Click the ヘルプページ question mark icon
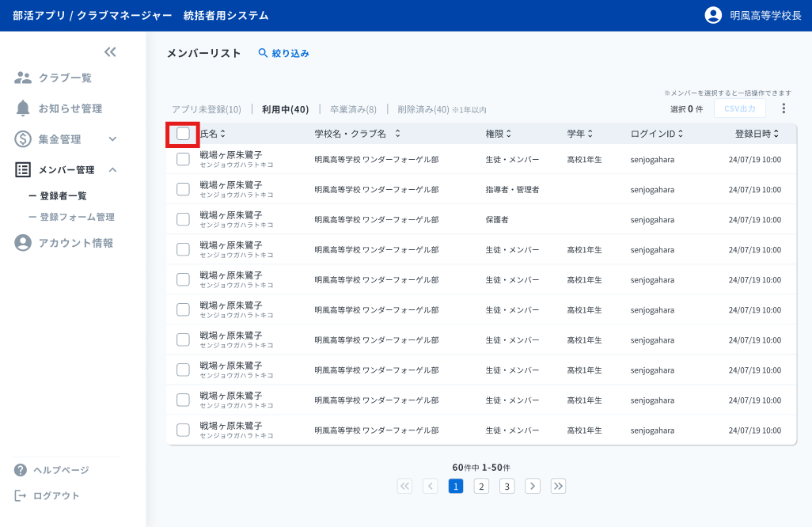The width and height of the screenshot is (812, 527). pyautogui.click(x=21, y=470)
